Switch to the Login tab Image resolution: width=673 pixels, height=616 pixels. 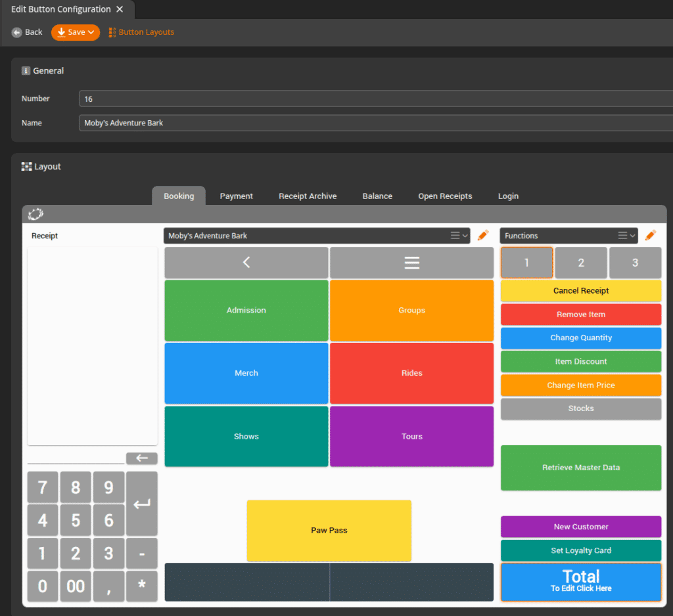pos(508,196)
